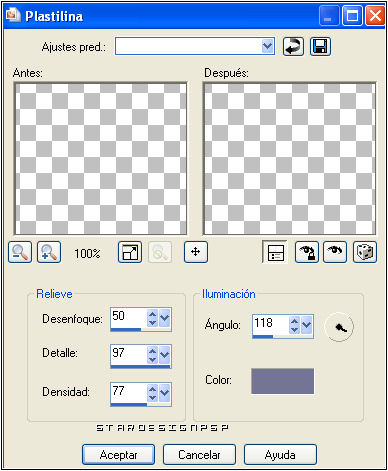
Task: Decrease Detalle with the down spinner arrow
Action: click(x=152, y=360)
